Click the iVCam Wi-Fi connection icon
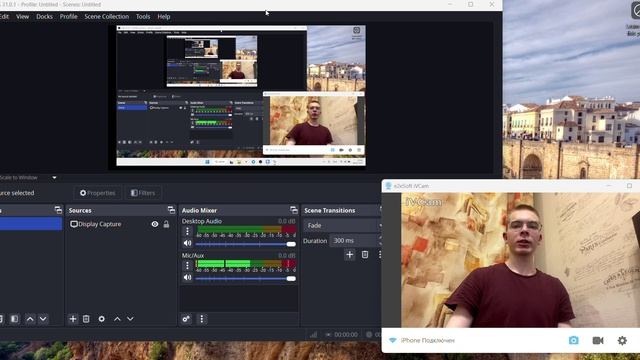The image size is (640, 360). pos(392,340)
